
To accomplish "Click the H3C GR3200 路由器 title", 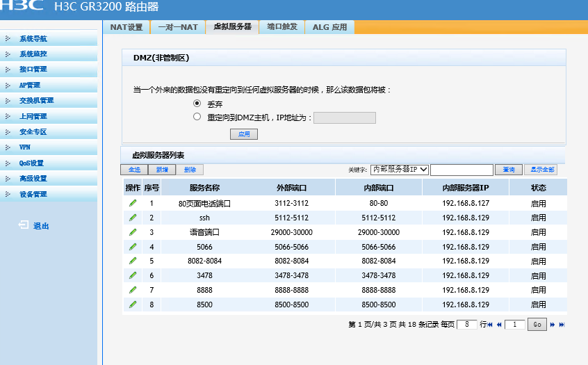I will coord(106,7).
